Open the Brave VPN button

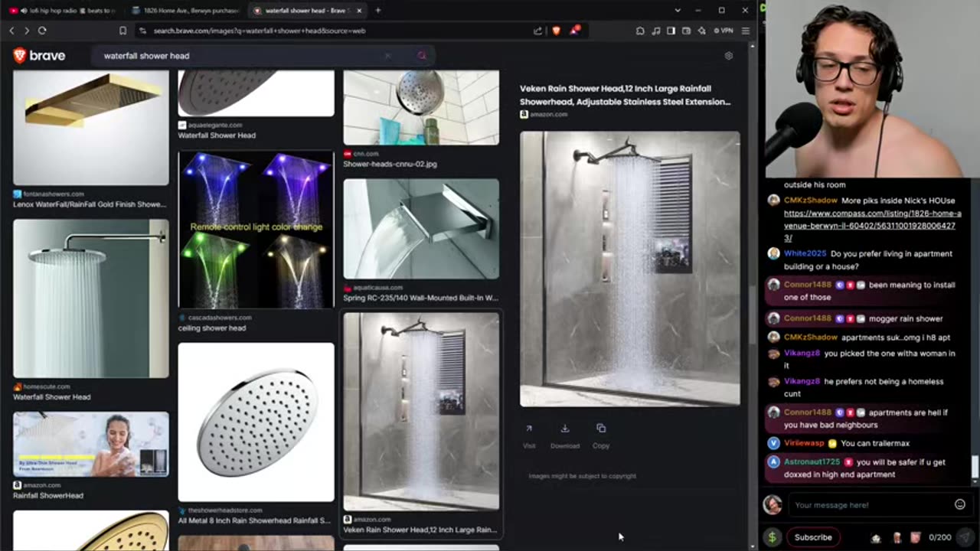click(723, 31)
